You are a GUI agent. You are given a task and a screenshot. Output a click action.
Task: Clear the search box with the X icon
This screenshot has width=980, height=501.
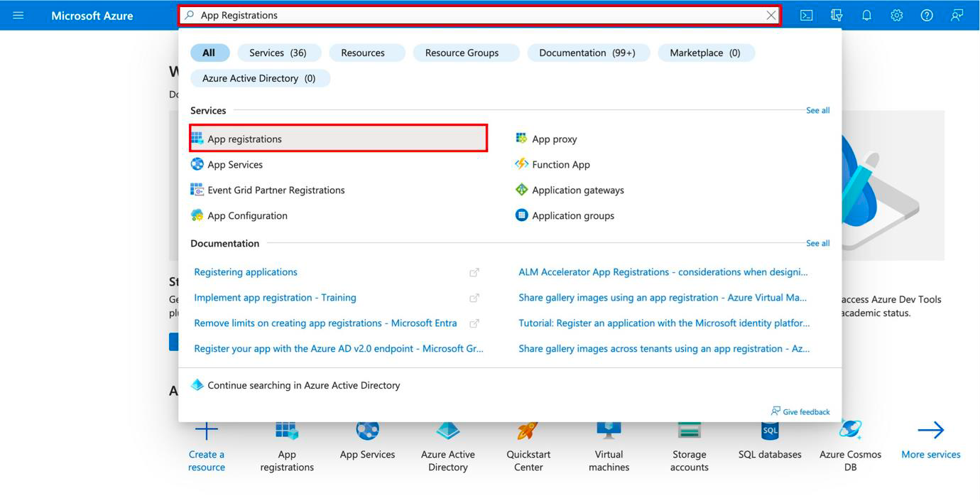771,15
